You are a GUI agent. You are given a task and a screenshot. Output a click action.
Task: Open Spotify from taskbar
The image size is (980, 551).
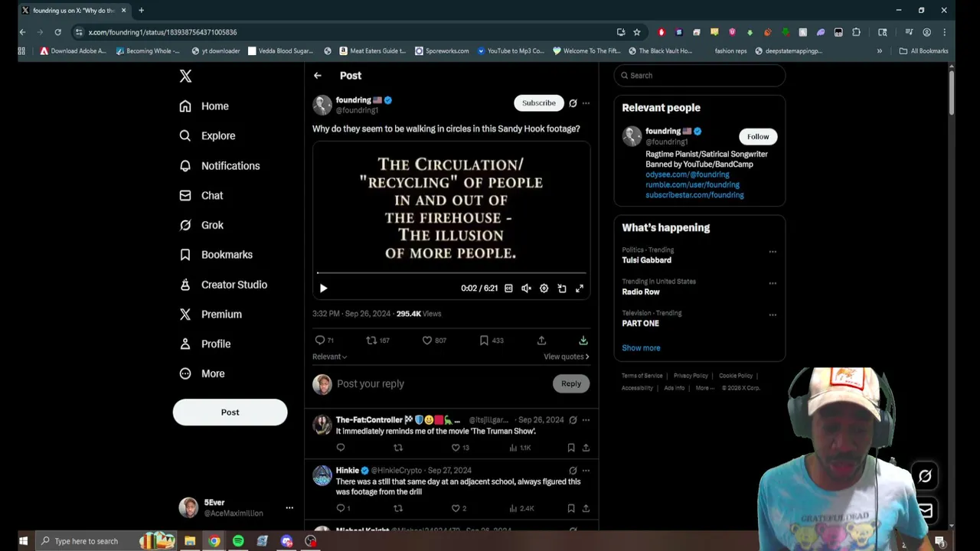tap(238, 541)
